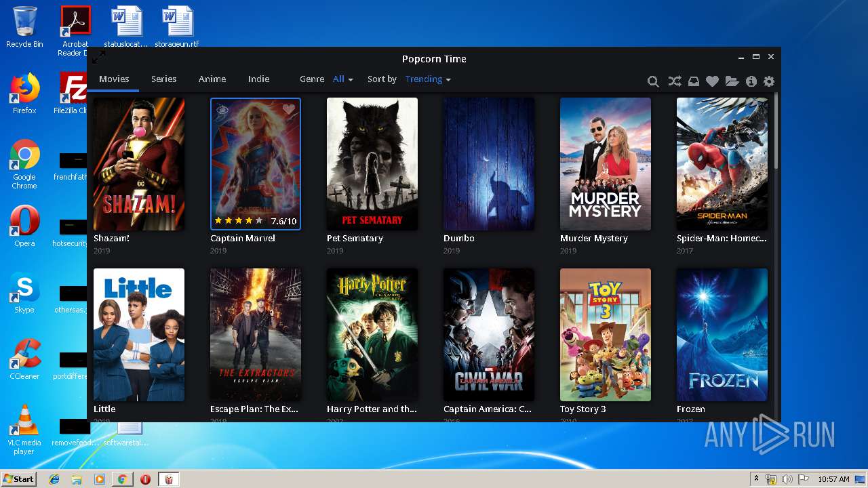Show hidden tray icons arrow
Image resolution: width=868 pixels, height=488 pixels.
757,479
